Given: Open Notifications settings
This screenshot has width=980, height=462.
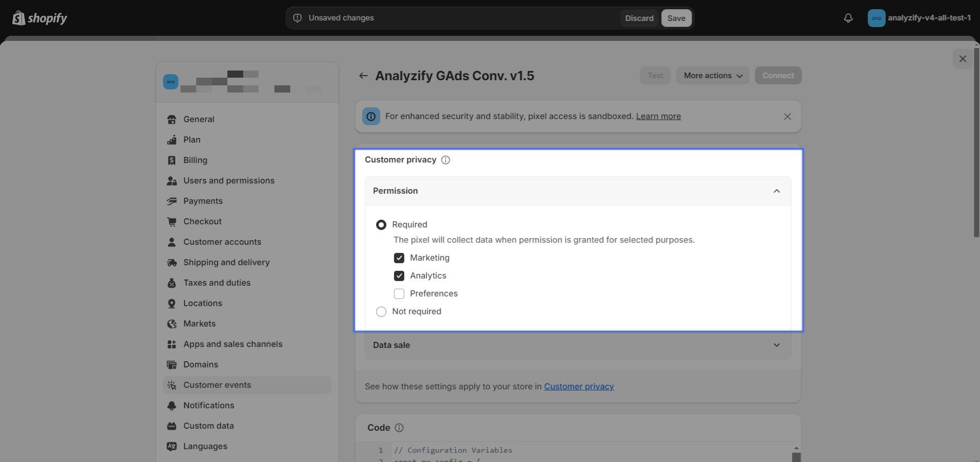Looking at the screenshot, I should tap(247, 405).
